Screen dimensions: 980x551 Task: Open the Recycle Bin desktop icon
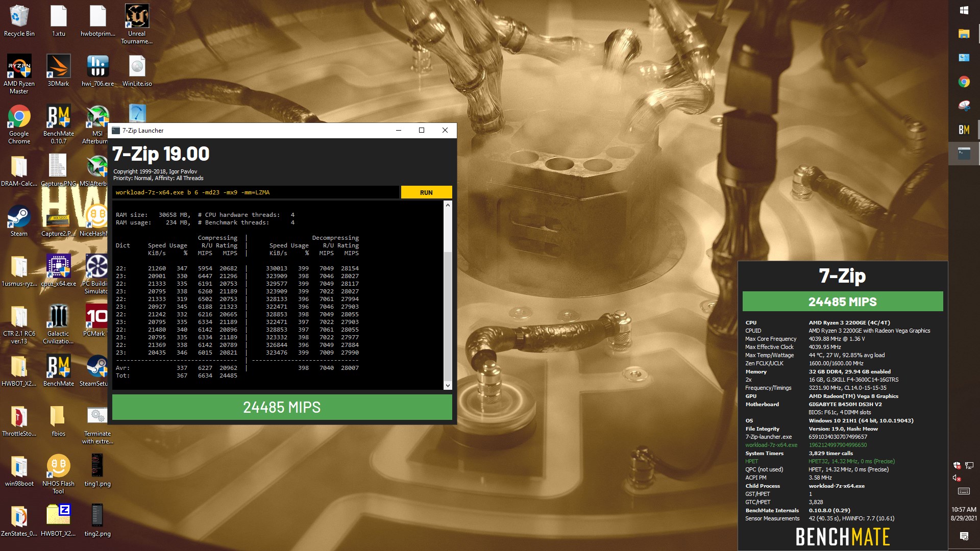[19, 20]
